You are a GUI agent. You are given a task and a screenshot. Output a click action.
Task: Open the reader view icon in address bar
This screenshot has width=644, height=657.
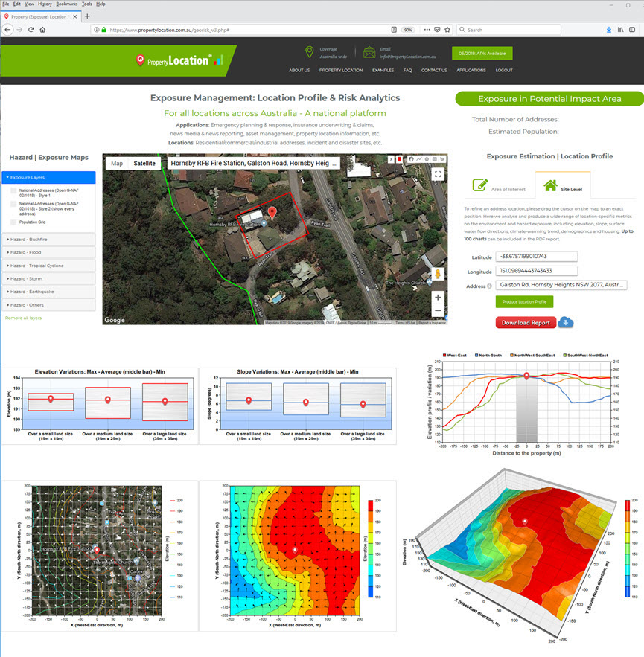[394, 30]
